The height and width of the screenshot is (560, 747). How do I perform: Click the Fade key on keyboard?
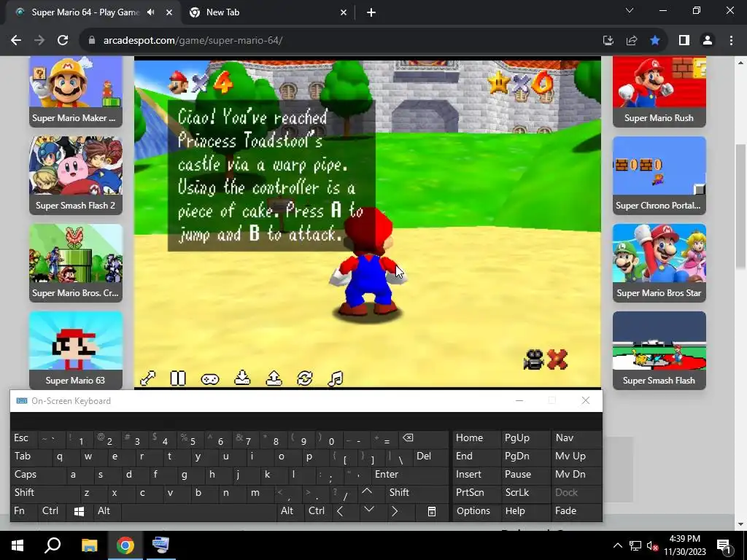[x=576, y=511]
